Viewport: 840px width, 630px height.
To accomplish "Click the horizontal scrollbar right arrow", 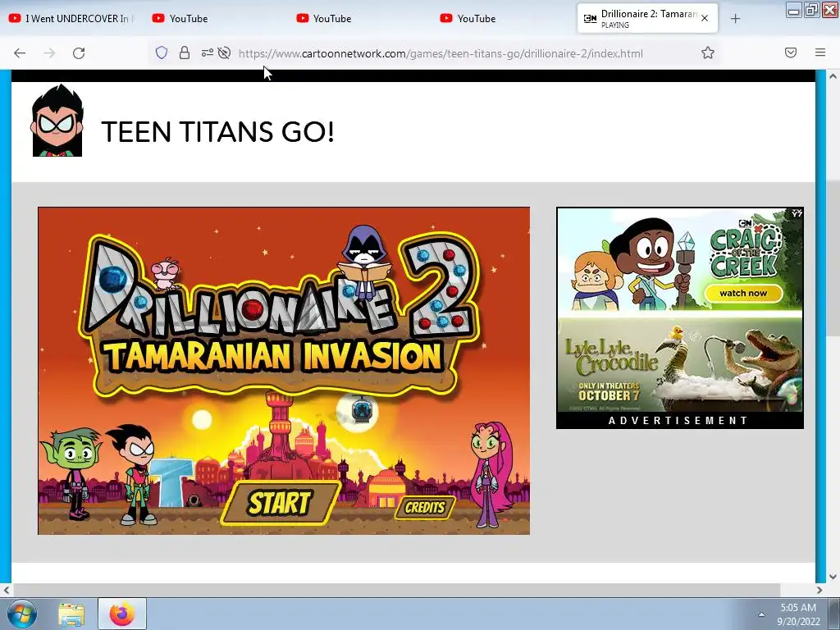I will (819, 590).
